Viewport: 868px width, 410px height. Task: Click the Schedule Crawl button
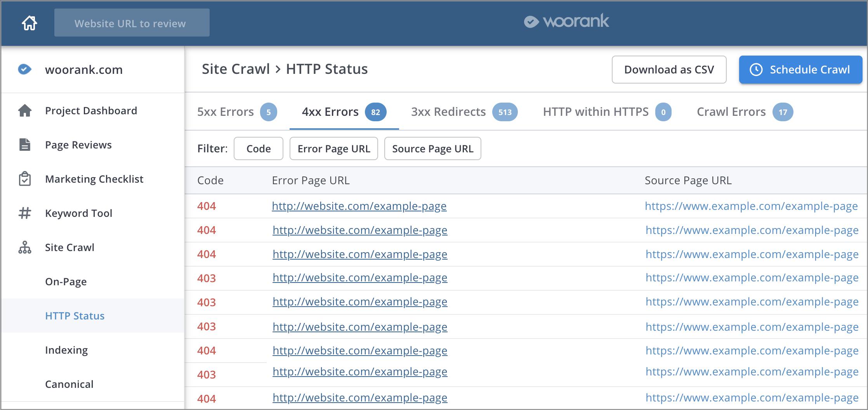pyautogui.click(x=800, y=70)
